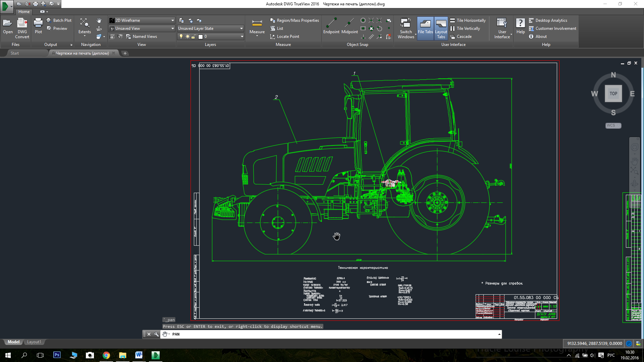This screenshot has width=644, height=362.
Task: Toggle Layout Tabs display
Action: (441, 28)
